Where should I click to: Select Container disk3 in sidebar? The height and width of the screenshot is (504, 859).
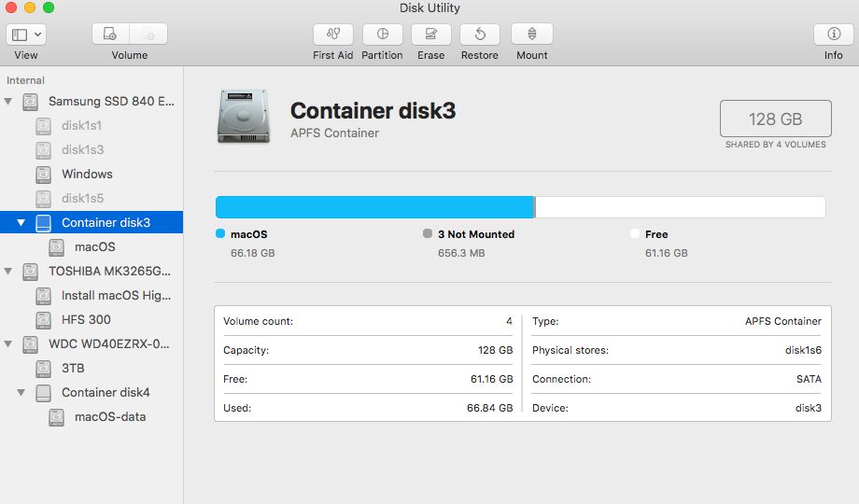click(92, 222)
